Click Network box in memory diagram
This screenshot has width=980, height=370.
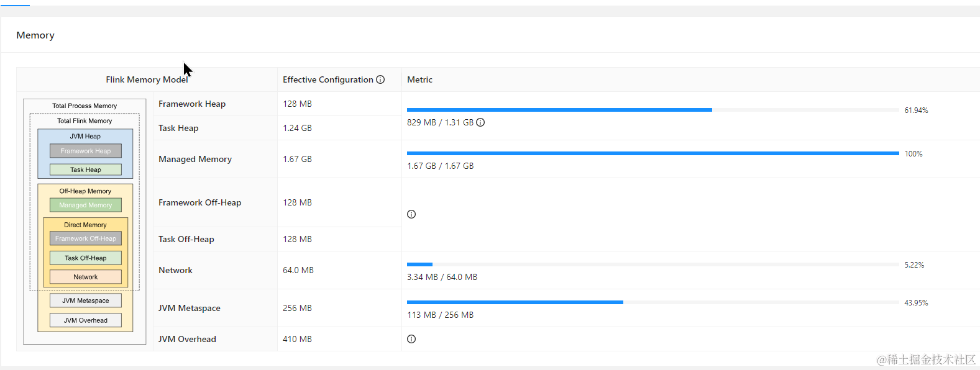86,277
